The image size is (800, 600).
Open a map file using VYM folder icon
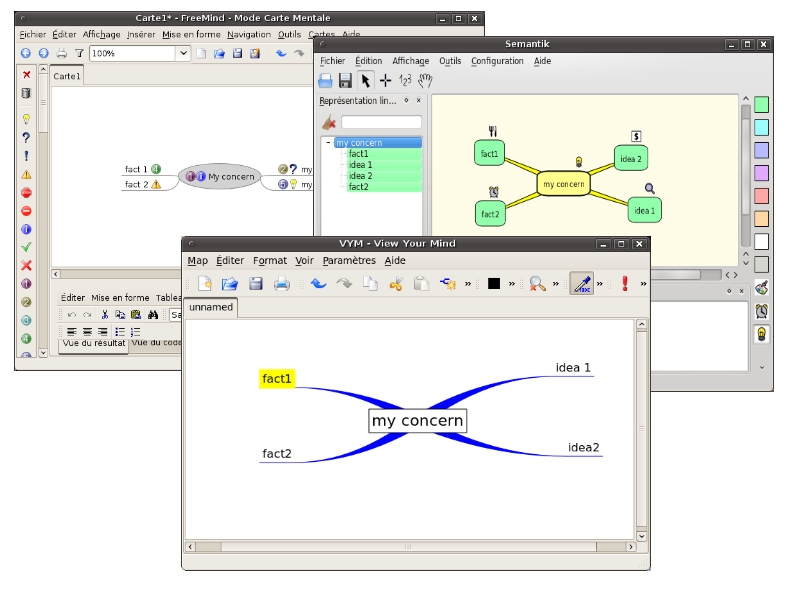pos(230,284)
